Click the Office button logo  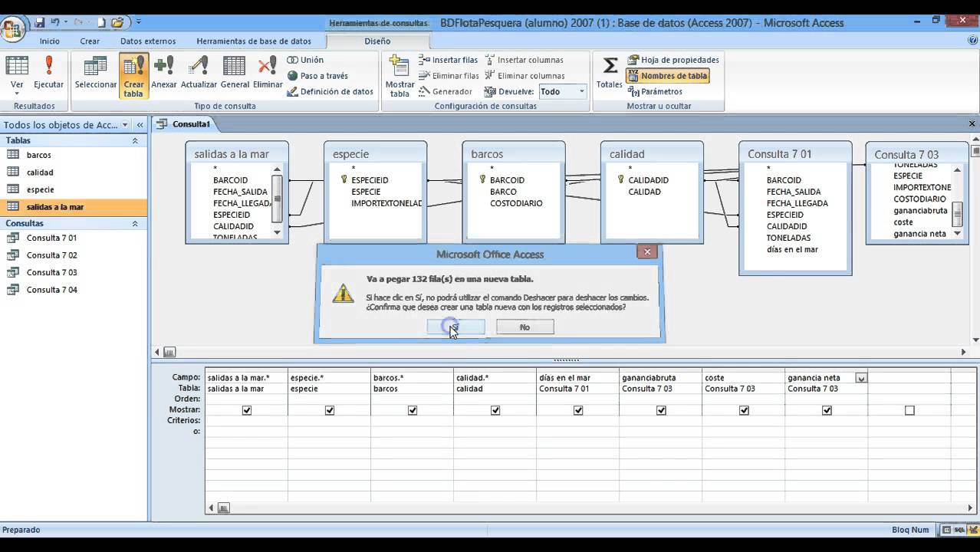pyautogui.click(x=12, y=29)
